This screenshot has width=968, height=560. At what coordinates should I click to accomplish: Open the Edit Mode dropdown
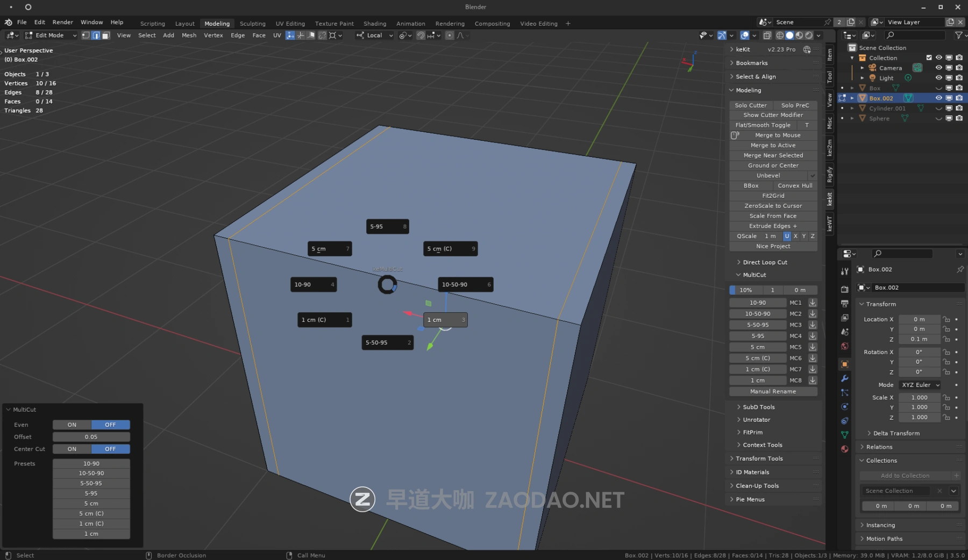tap(51, 35)
